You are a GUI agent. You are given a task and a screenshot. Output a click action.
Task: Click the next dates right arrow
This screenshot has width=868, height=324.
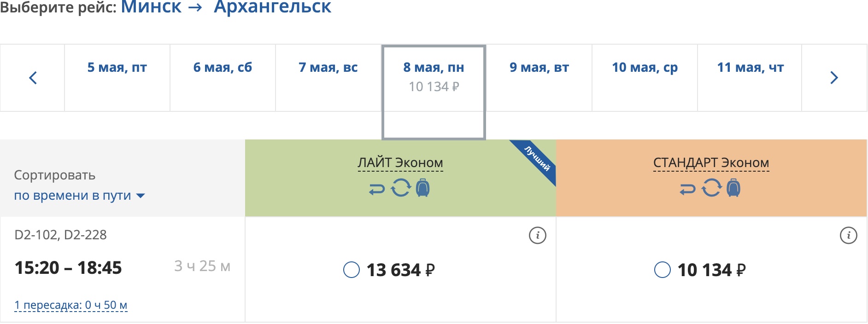[833, 78]
